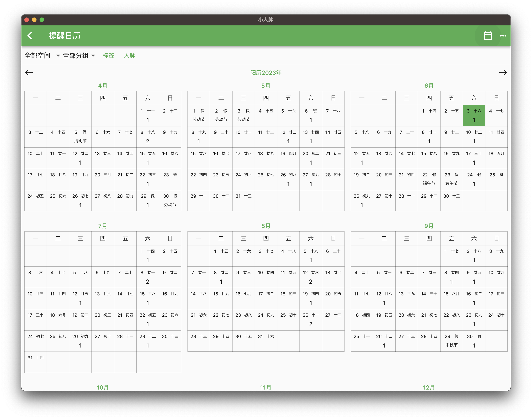
Task: Open the 标签 filter
Action: click(108, 56)
